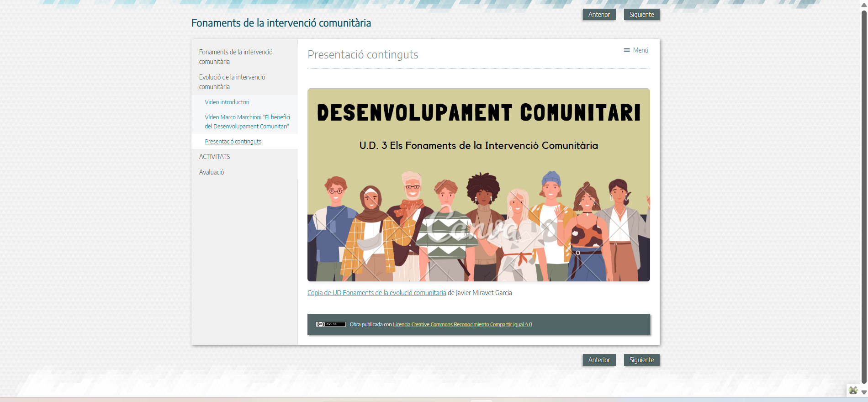Screen dimensions: 868x402
Task: Open the Licencia Creative Commons Reconocimiento link
Action: pos(462,324)
